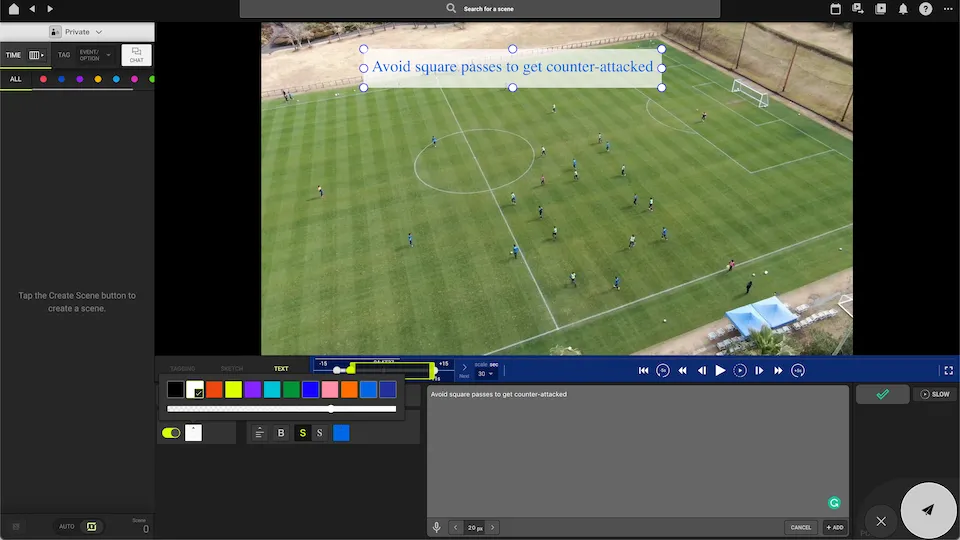
Task: Confirm with the green checkmark button
Action: (882, 394)
